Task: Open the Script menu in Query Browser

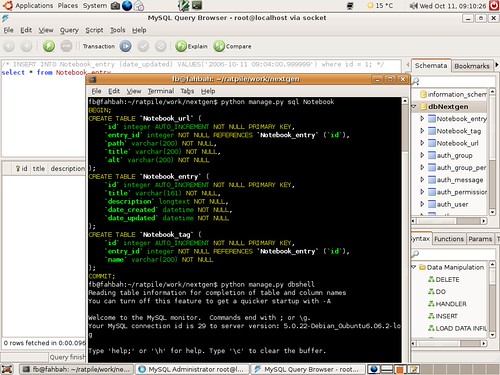Action: (x=94, y=30)
